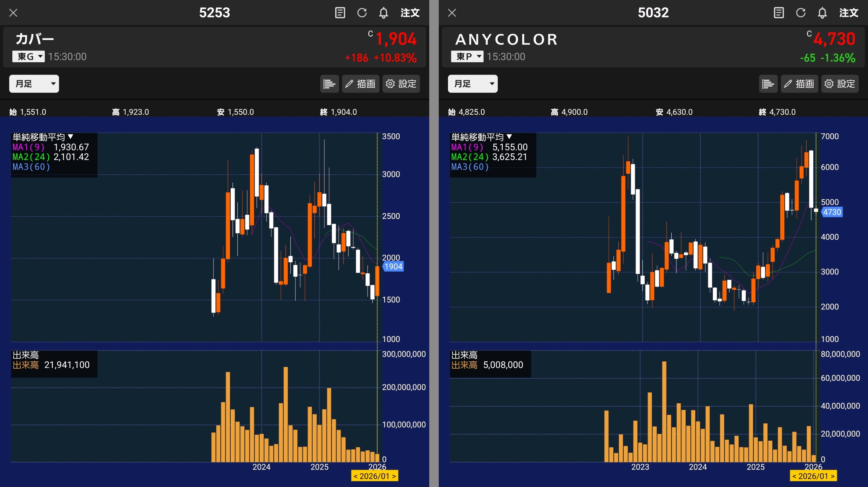Set a price alert bell for 5253
This screenshot has width=868, height=487.
[x=383, y=13]
